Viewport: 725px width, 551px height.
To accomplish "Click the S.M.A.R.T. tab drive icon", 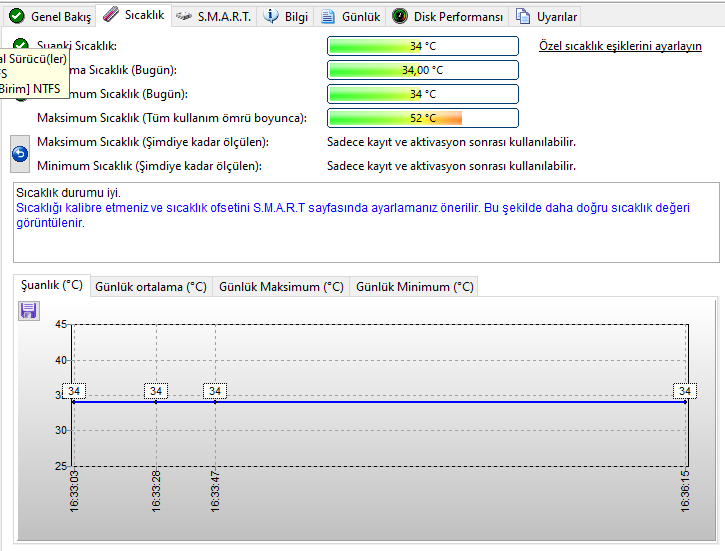I will (x=184, y=17).
